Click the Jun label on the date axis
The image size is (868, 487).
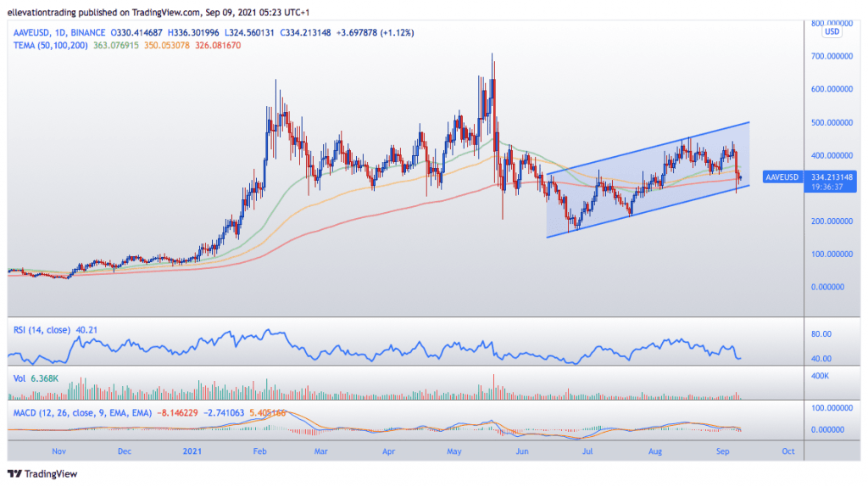pyautogui.click(x=521, y=451)
